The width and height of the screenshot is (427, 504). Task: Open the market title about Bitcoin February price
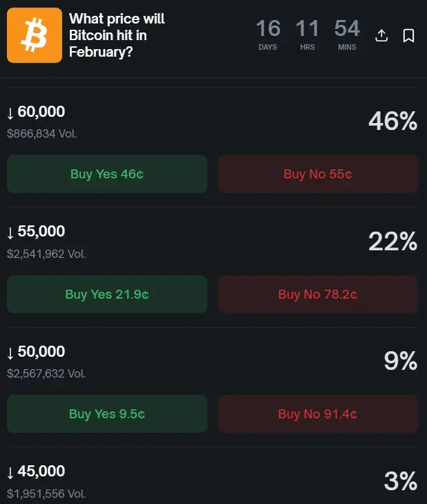pyautogui.click(x=117, y=35)
